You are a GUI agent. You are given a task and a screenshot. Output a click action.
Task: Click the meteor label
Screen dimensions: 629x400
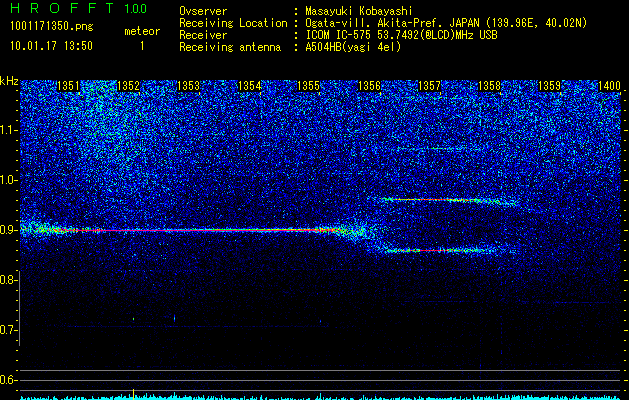[142, 31]
